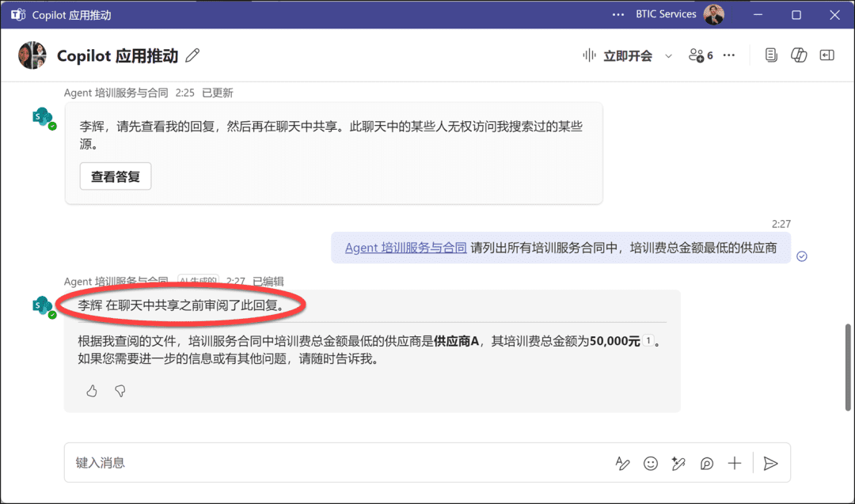Open text formatting icon in compose box
Viewport: 855px width, 504px height.
(622, 463)
